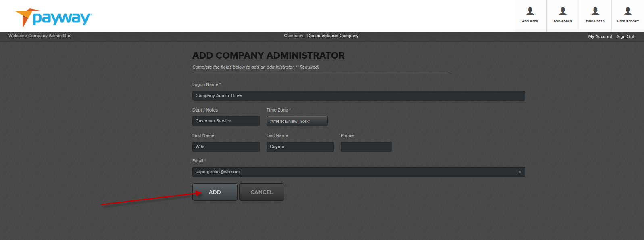Expand the Time Zone dropdown

click(297, 121)
